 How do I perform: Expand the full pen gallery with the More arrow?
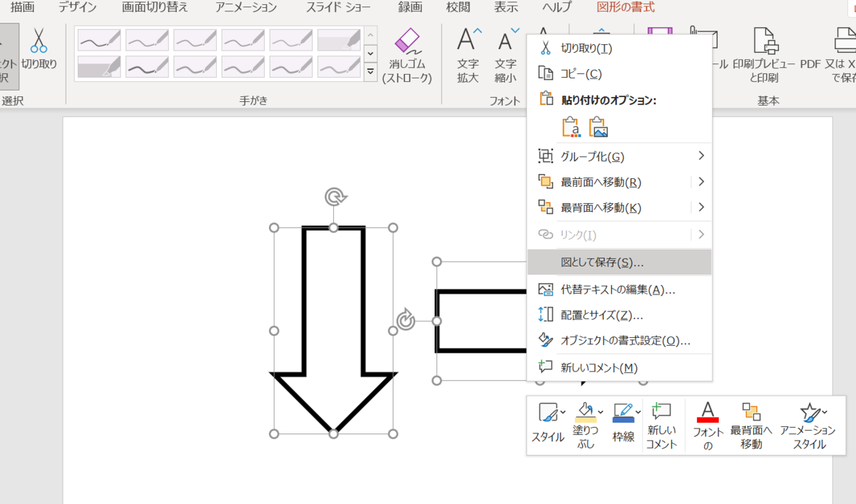pos(370,72)
